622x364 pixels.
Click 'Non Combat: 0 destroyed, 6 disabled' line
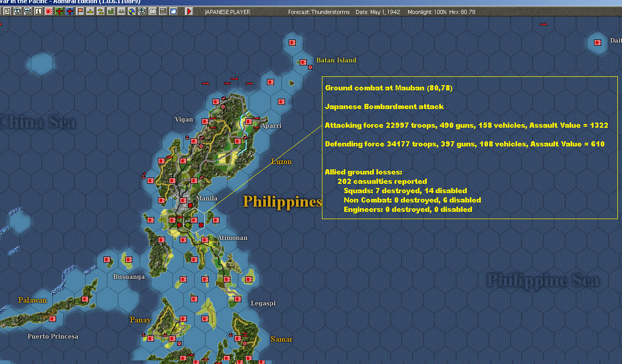point(412,200)
